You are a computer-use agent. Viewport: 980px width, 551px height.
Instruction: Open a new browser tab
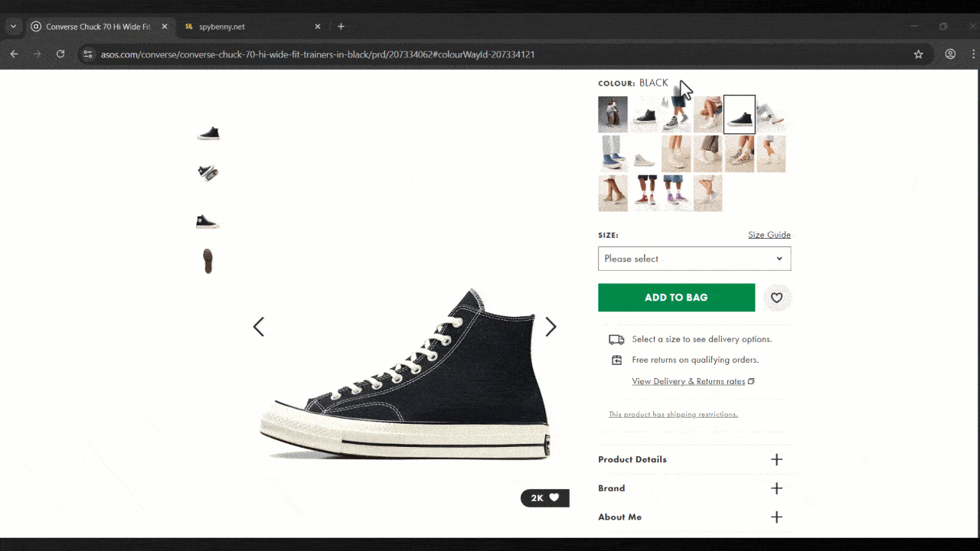tap(341, 27)
